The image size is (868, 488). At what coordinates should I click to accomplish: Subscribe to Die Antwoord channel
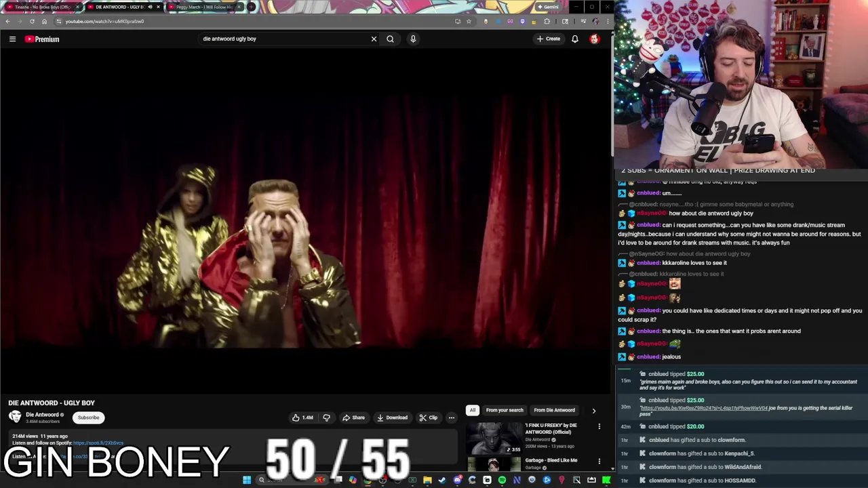click(x=88, y=418)
